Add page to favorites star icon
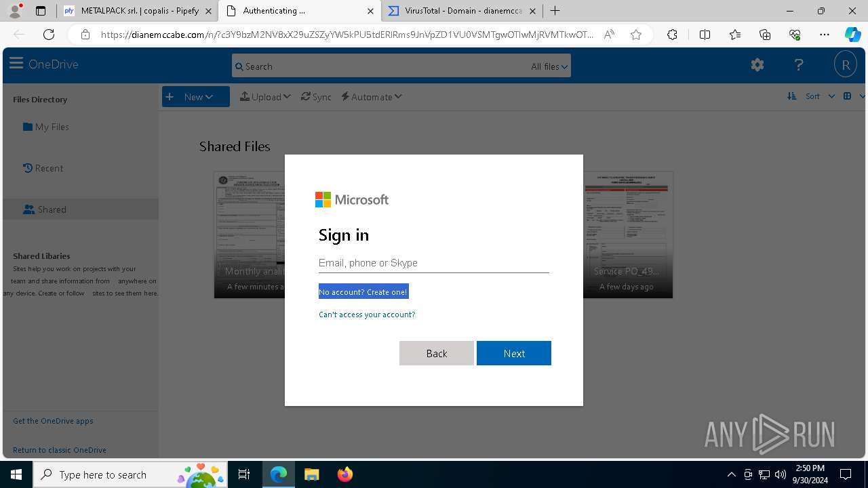This screenshot has height=488, width=868. pos(636,35)
